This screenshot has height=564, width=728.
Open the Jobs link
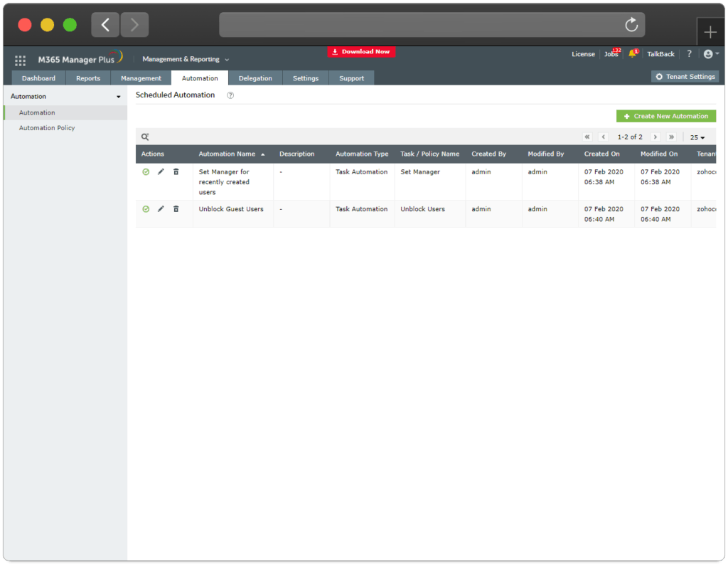coord(611,54)
